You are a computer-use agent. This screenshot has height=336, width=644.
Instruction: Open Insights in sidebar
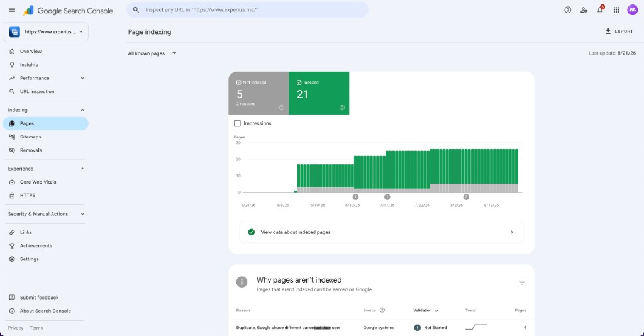tap(45, 65)
